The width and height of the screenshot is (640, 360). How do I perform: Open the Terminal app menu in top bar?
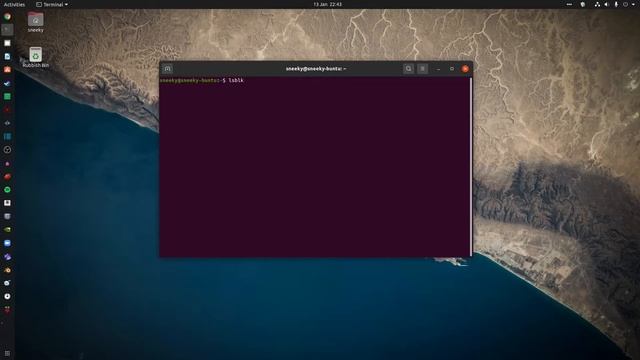tap(52, 4)
